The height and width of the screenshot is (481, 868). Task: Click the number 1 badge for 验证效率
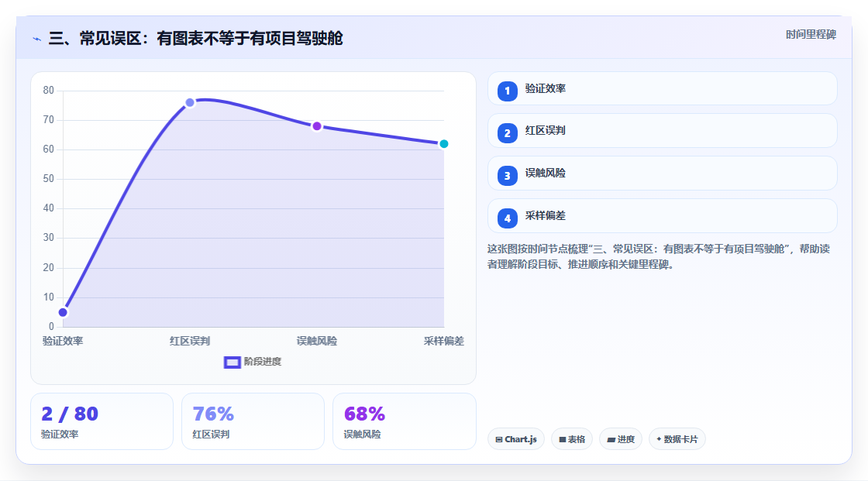tap(507, 91)
